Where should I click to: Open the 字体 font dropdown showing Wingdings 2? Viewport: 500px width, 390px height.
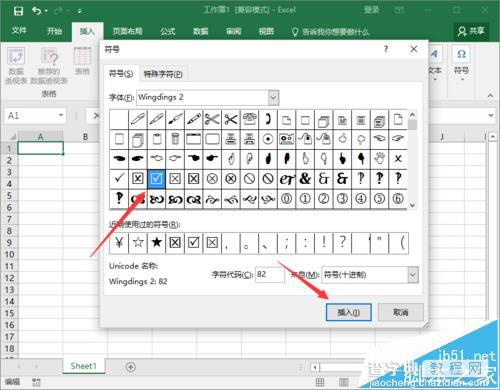(273, 98)
